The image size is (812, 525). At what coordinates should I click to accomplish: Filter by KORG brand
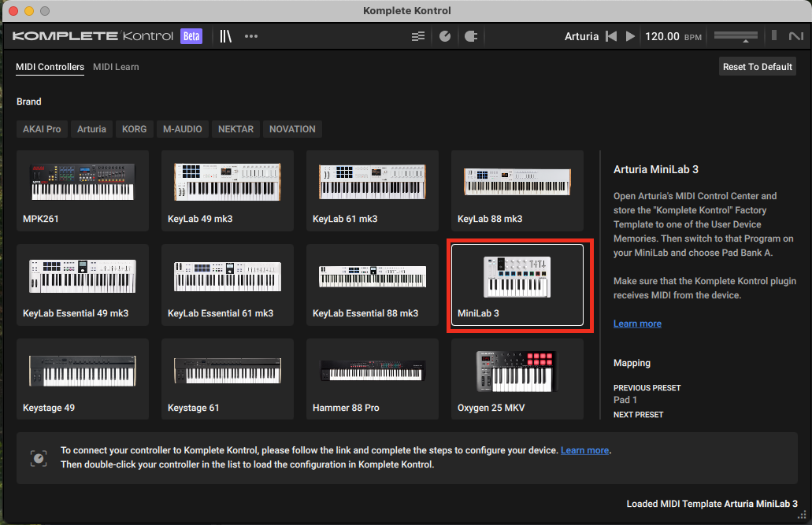tap(134, 129)
